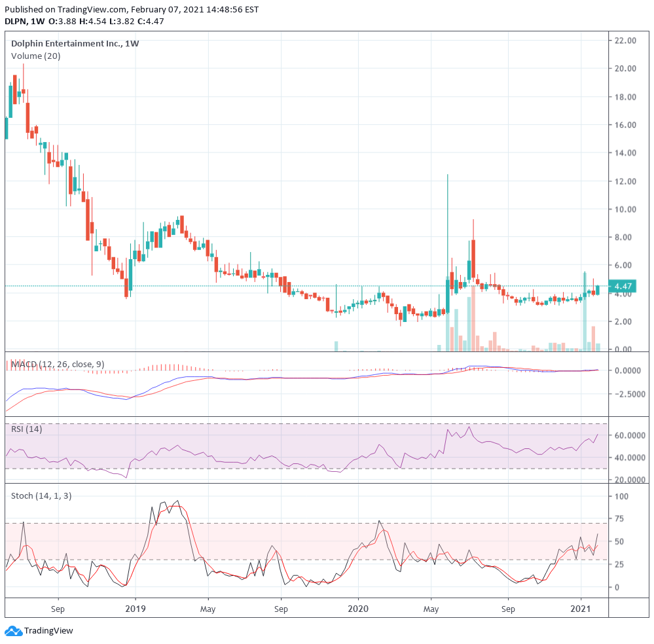This screenshot has height=644, width=654.
Task: Click the Stoch 75 axis value
Action: 619,518
